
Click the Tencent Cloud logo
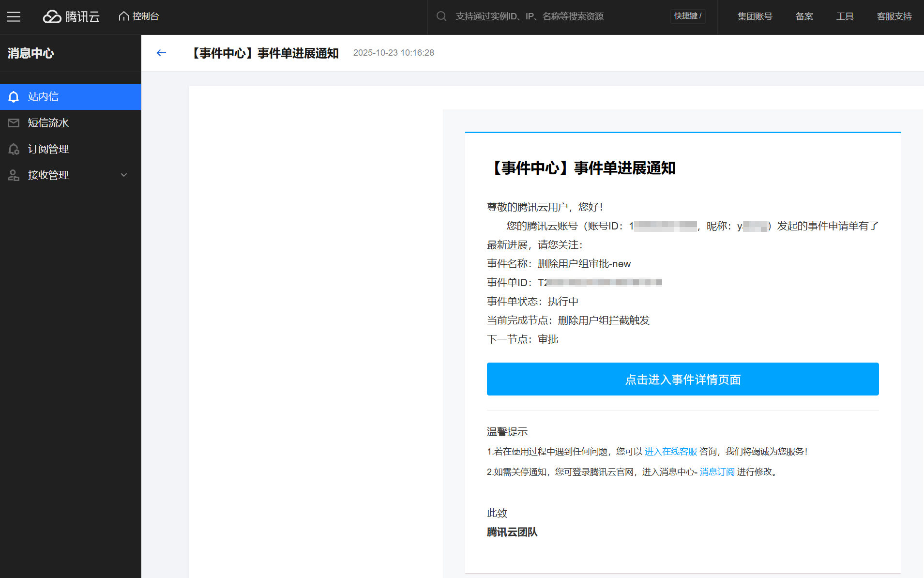pyautogui.click(x=71, y=16)
